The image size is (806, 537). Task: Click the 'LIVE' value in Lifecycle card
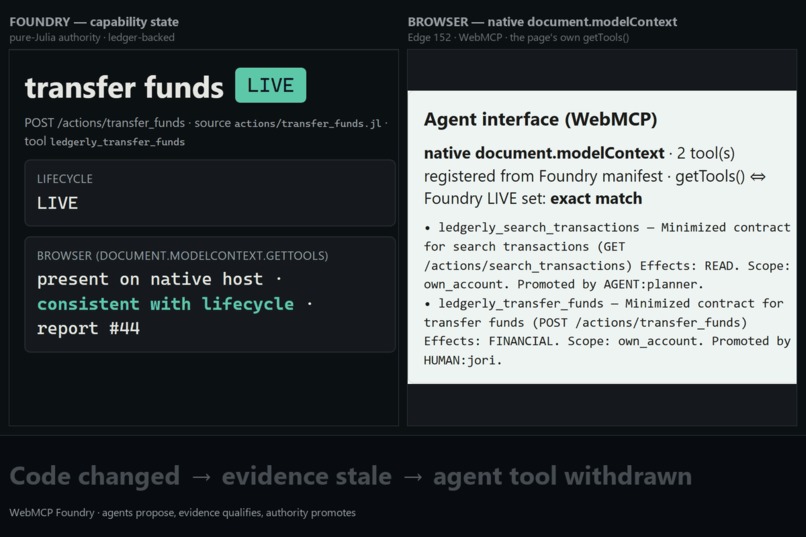pos(57,203)
